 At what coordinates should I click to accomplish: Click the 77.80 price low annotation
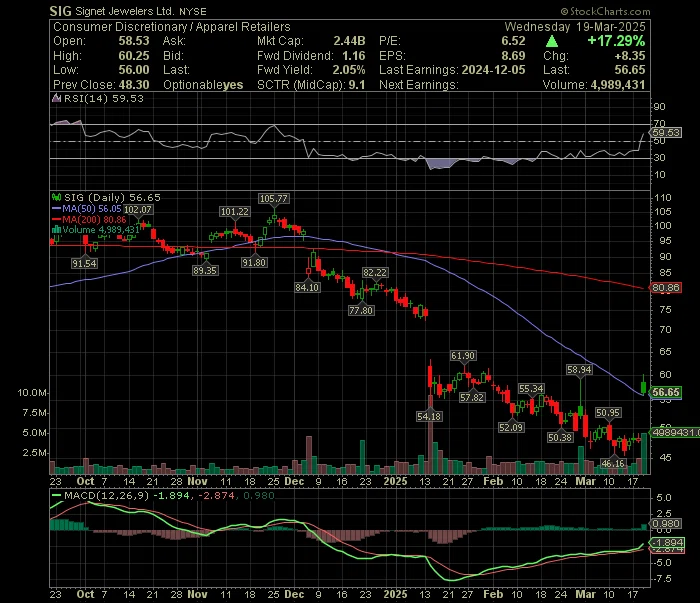361,310
